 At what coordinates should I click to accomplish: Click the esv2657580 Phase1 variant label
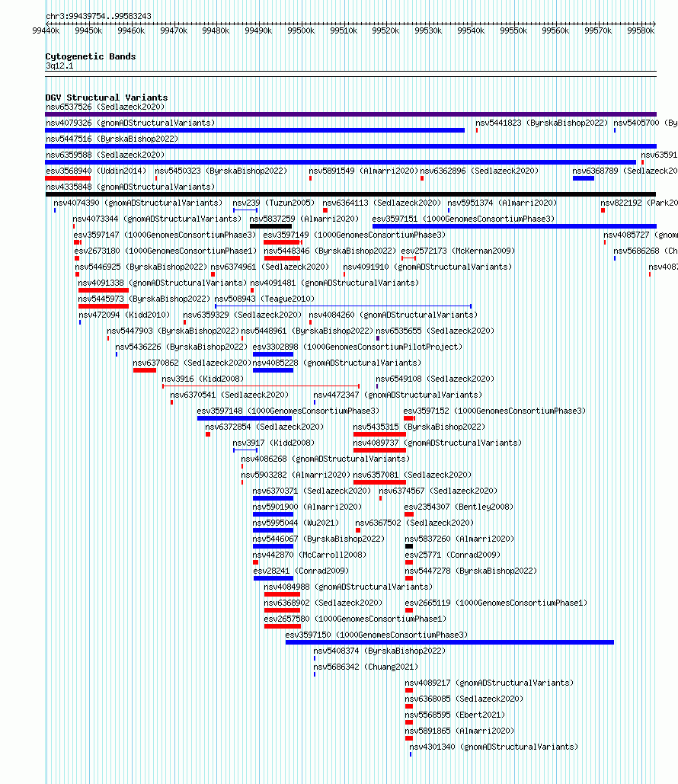[x=355, y=619]
